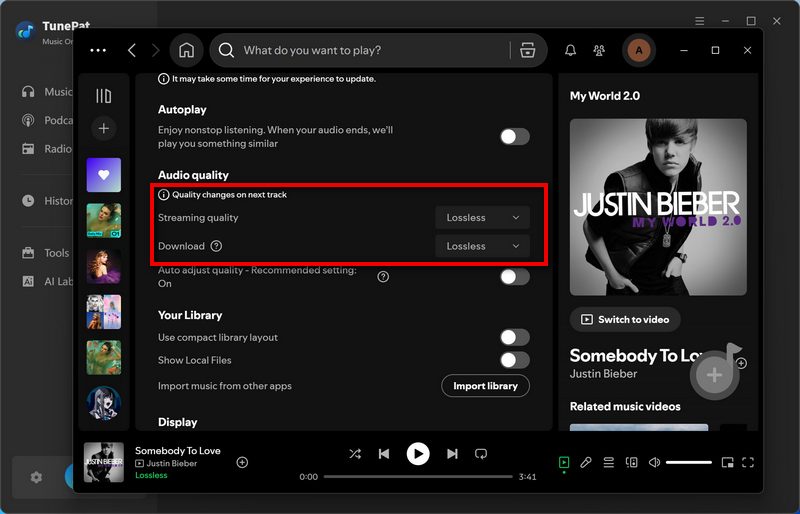Click Switch to video button
Image resolution: width=800 pixels, height=514 pixels.
(625, 320)
